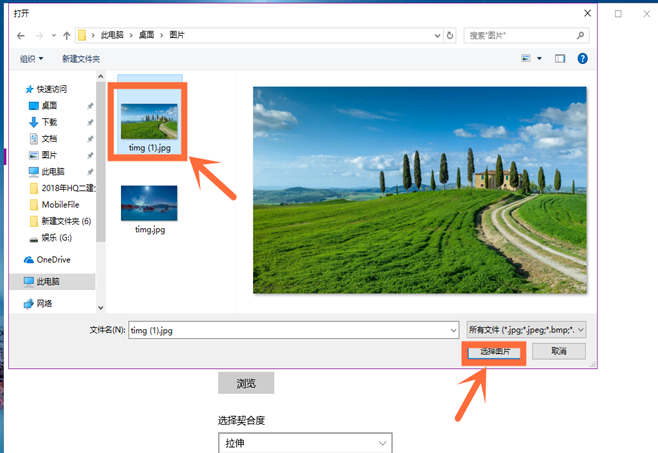Open the blue Help question mark
658x453 pixels.
tap(582, 59)
